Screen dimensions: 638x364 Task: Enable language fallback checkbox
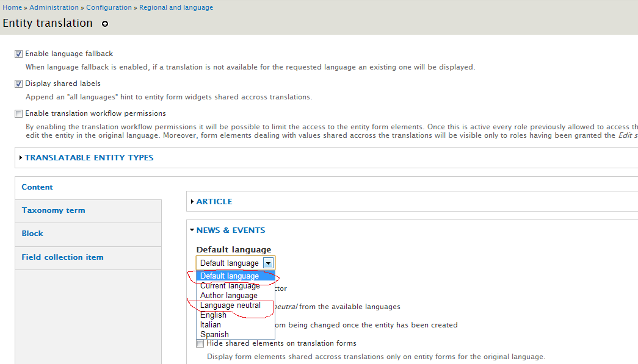pos(18,54)
